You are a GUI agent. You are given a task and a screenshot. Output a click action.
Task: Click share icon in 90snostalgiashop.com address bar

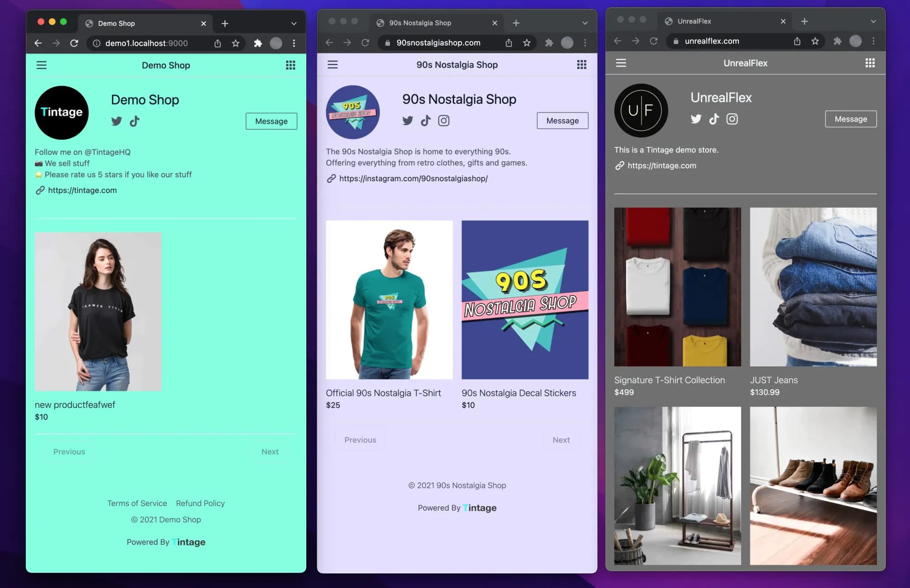[509, 43]
